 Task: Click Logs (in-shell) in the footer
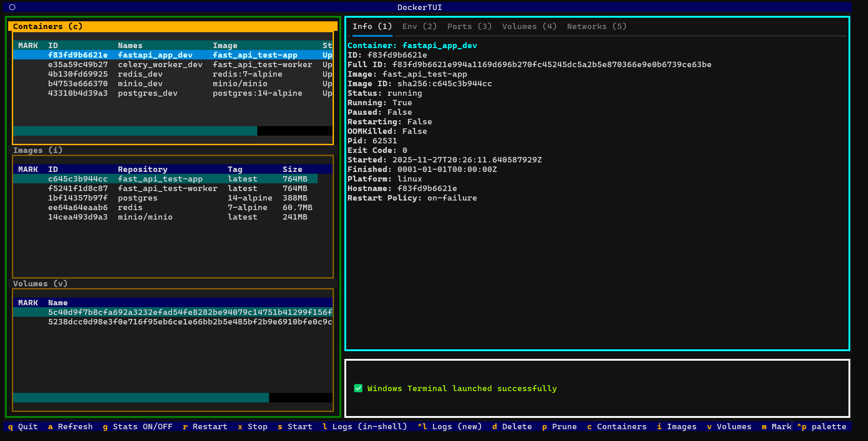pyautogui.click(x=365, y=426)
